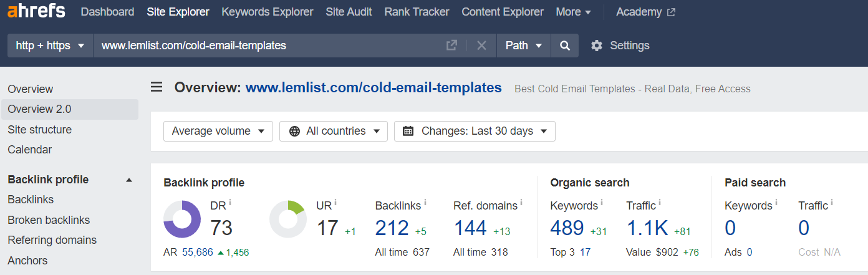Open Content Explorer
Image resolution: width=868 pixels, height=275 pixels.
503,12
